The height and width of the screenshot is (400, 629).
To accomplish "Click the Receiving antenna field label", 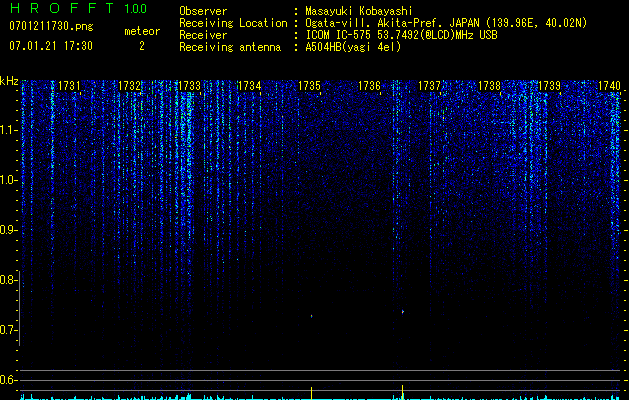I will pyautogui.click(x=230, y=47).
